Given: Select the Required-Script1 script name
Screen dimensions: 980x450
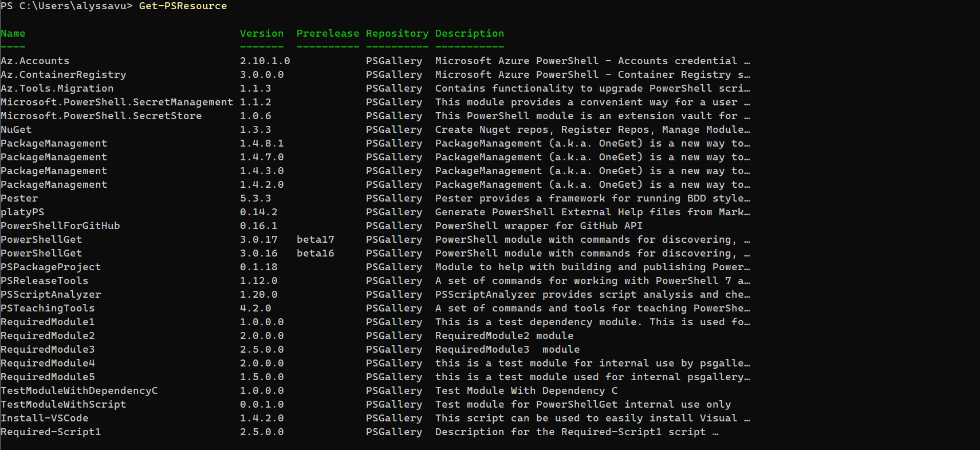Looking at the screenshot, I should click(x=51, y=432).
